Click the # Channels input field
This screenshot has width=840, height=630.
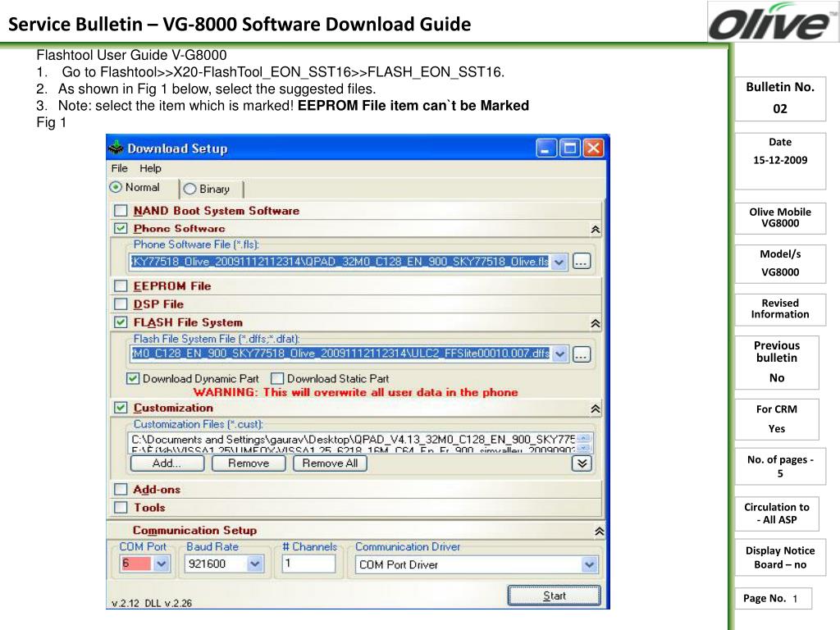308,564
